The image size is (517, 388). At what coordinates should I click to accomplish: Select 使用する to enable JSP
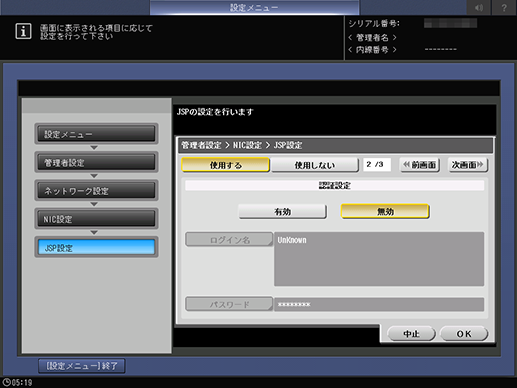click(225, 165)
